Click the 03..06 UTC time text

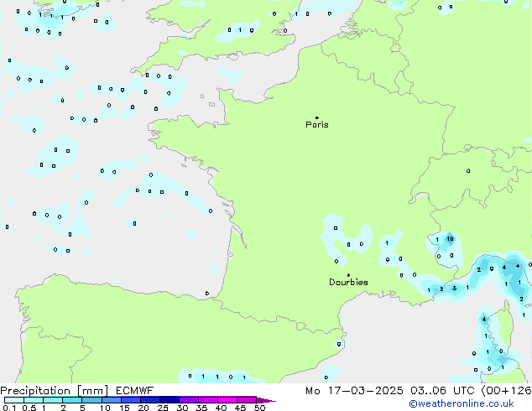tap(442, 391)
